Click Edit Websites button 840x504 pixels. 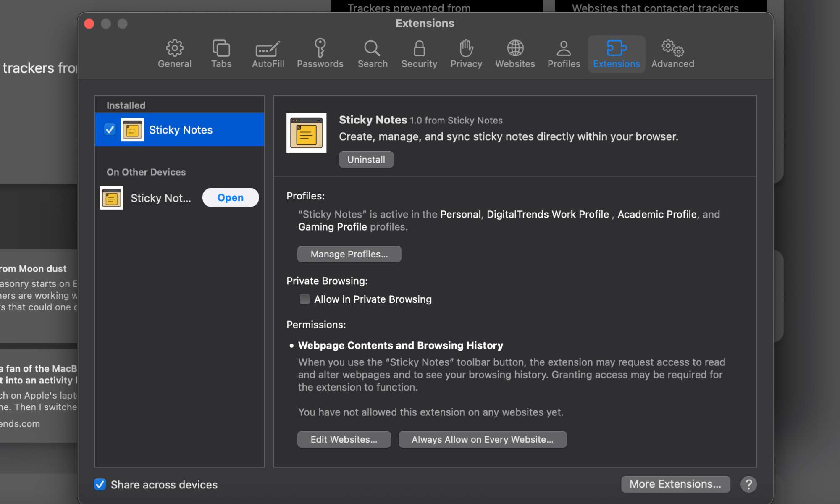(x=344, y=439)
